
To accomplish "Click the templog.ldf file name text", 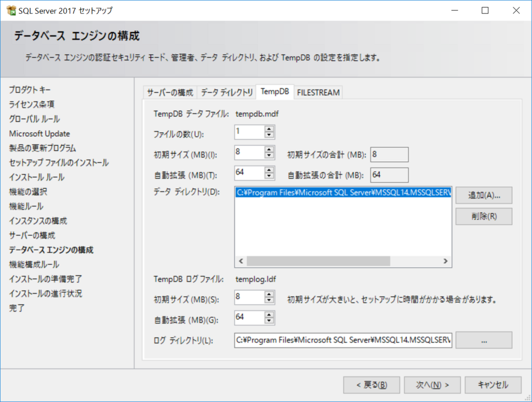I will click(x=256, y=279).
